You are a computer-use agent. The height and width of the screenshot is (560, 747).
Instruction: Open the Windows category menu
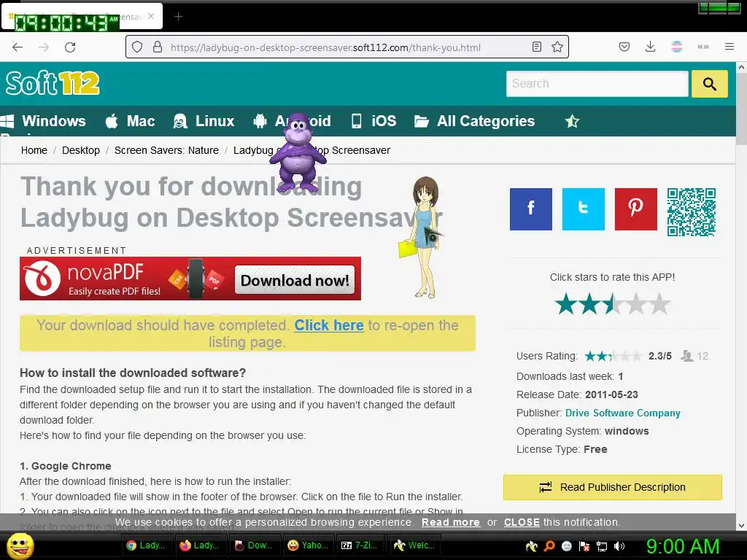point(43,121)
